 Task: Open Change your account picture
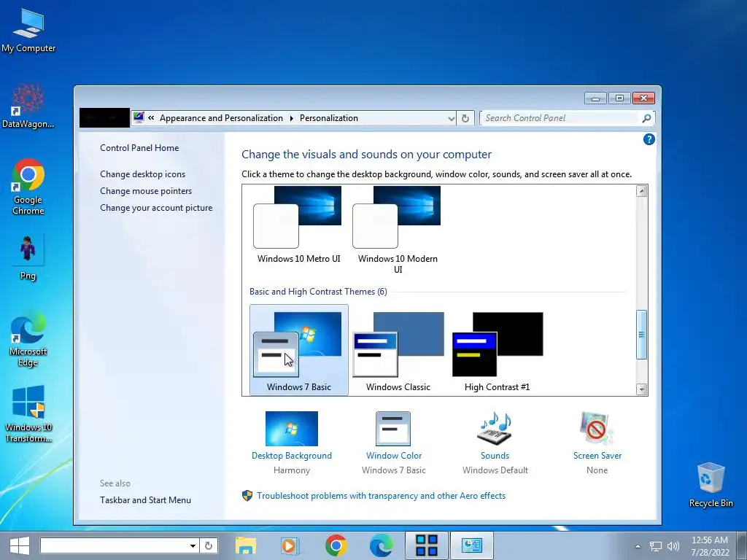(156, 208)
